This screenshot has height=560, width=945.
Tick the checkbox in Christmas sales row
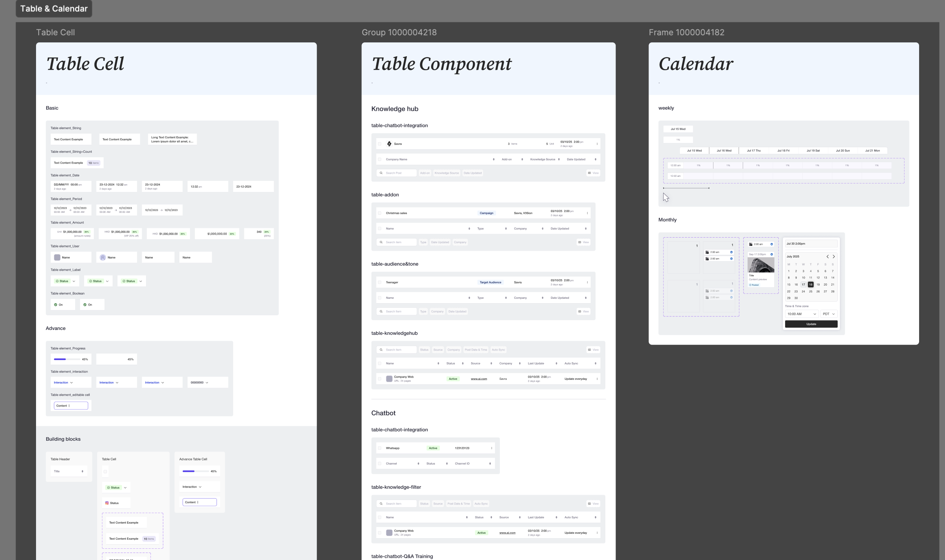pyautogui.click(x=379, y=213)
